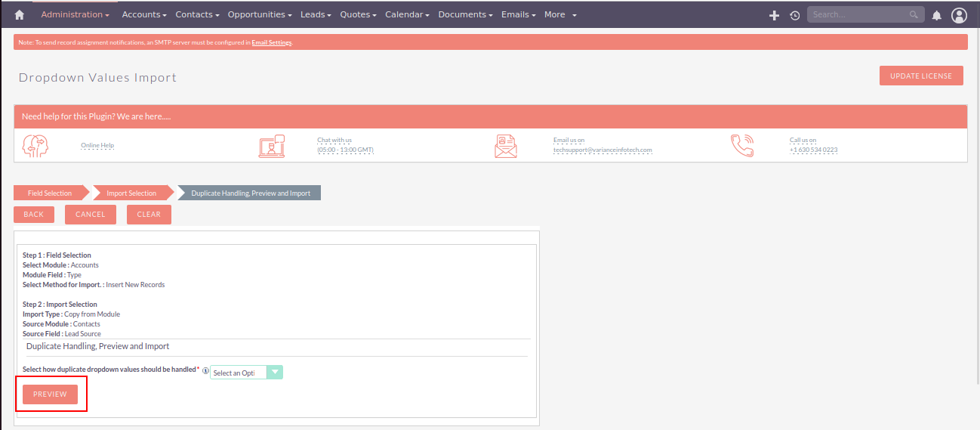Click the info icon beside duplicate handling

[205, 371]
